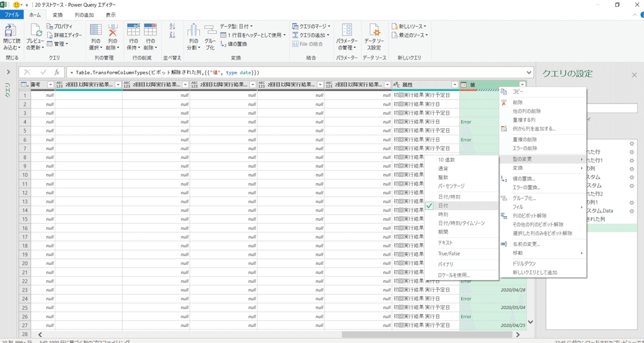The height and width of the screenshot is (343, 644).
Task: Sort descending with the Z-A icon
Action: click(x=172, y=34)
